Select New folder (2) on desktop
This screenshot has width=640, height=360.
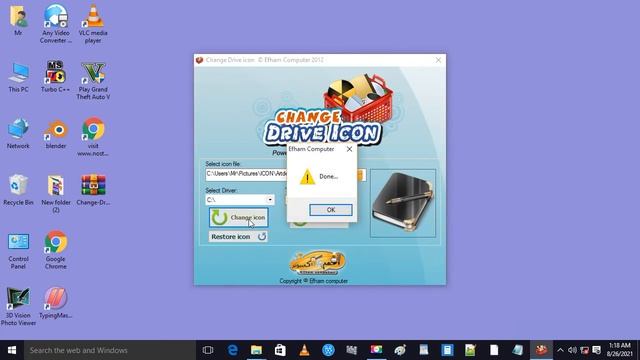[56, 194]
